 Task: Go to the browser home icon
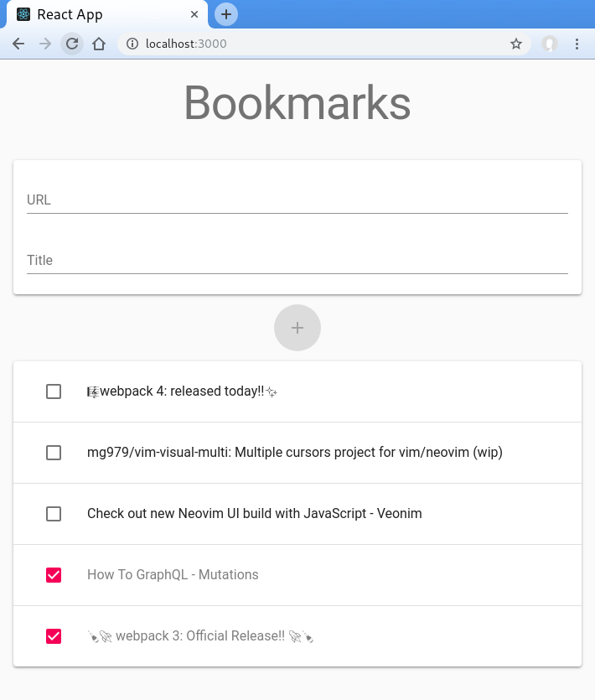pos(99,44)
